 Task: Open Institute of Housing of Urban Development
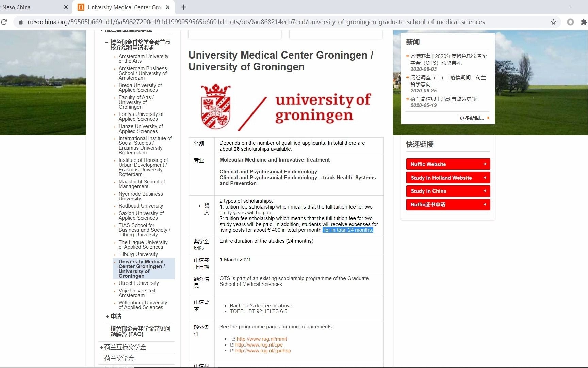[143, 167]
